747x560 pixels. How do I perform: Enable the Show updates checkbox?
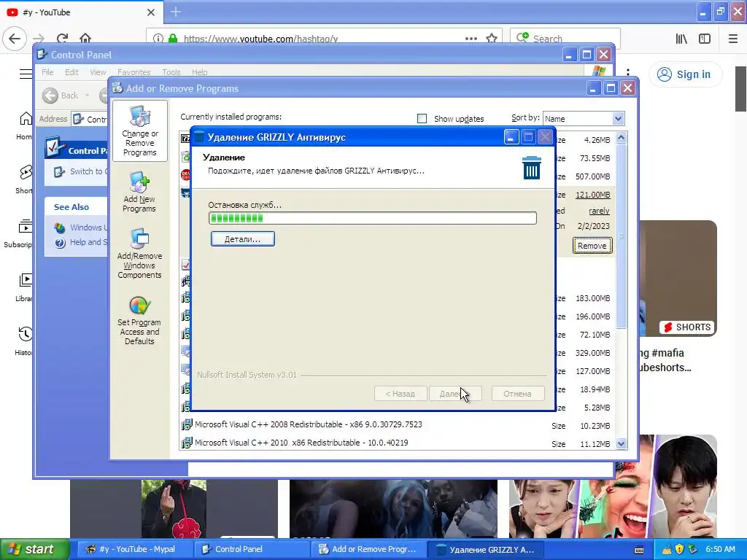(x=422, y=119)
